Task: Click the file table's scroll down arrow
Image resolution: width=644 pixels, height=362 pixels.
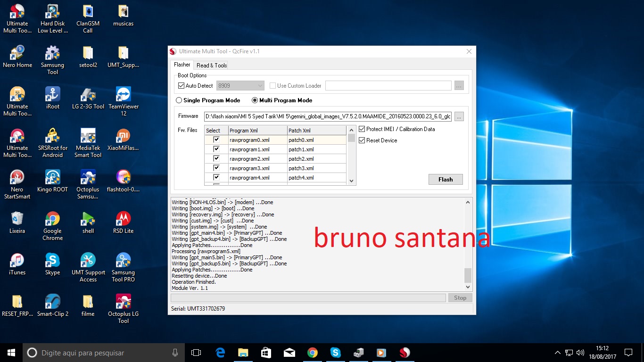Action: tap(351, 181)
